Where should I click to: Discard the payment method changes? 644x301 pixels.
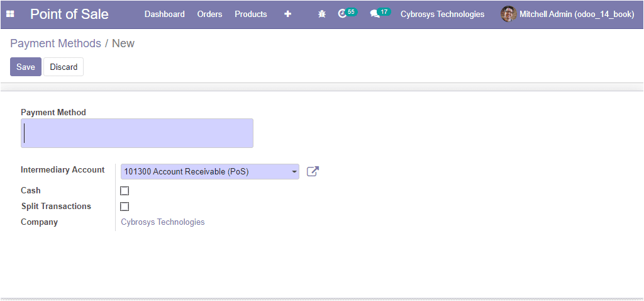click(x=64, y=67)
